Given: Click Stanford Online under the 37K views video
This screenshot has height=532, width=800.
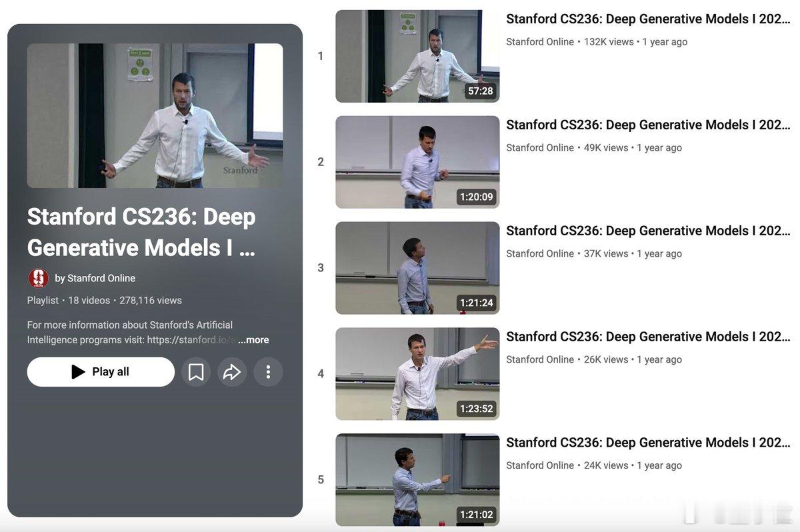Looking at the screenshot, I should point(540,253).
